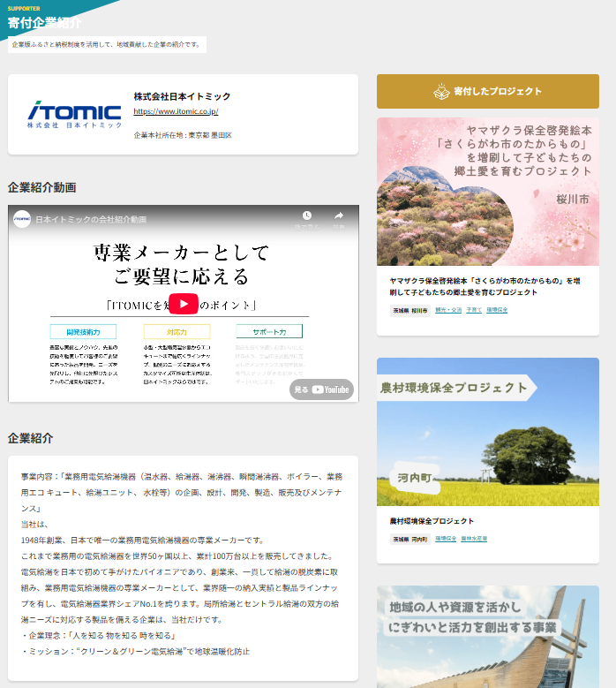616x688 pixels.
Task: Open the ヤマザクラ保全啓発絵本 project thumbnail
Action: click(487, 192)
